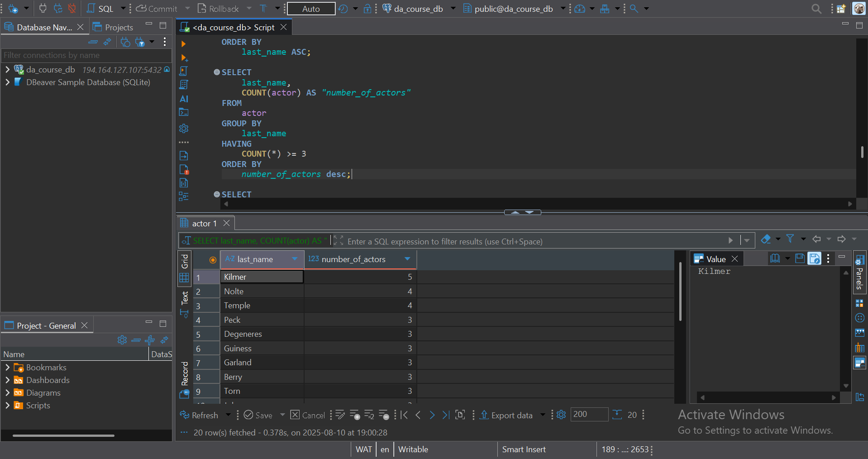Open results settings gear near fetch size
Viewport: 868px width, 459px height.
click(561, 415)
